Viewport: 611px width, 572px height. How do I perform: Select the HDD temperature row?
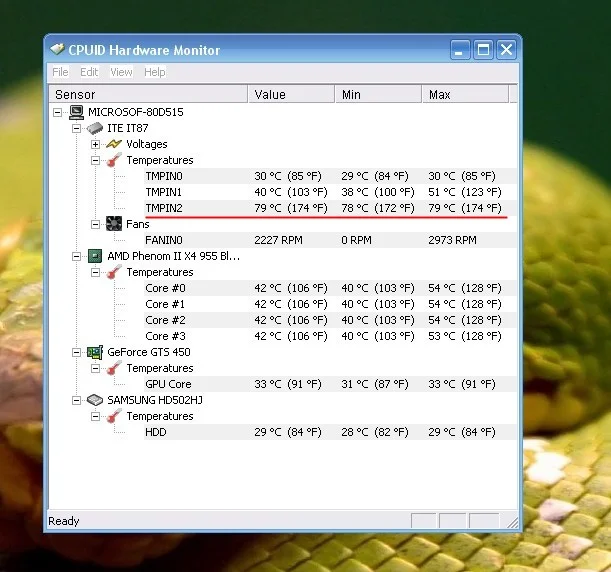(330, 432)
